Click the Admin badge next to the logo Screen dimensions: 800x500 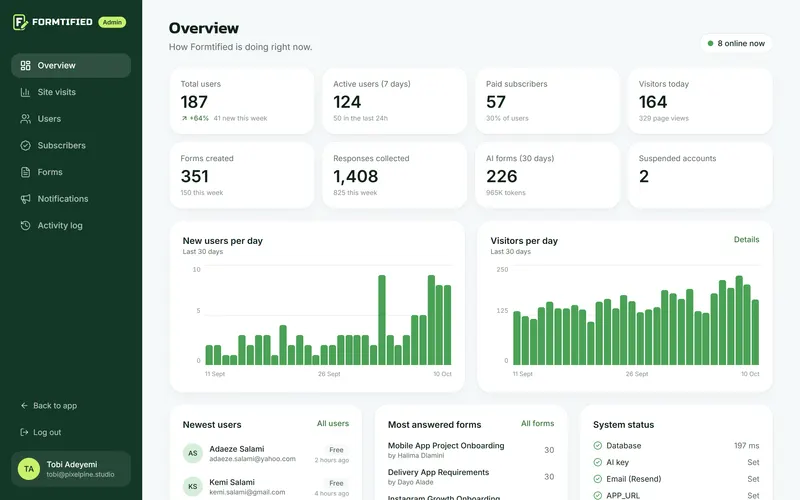pyautogui.click(x=112, y=22)
